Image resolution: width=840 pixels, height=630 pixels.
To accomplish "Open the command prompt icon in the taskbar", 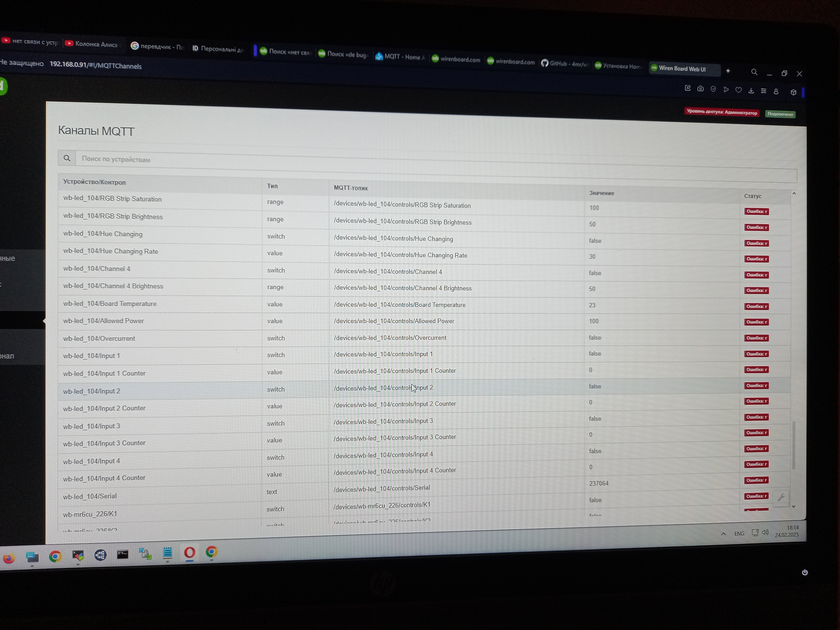I will point(122,554).
